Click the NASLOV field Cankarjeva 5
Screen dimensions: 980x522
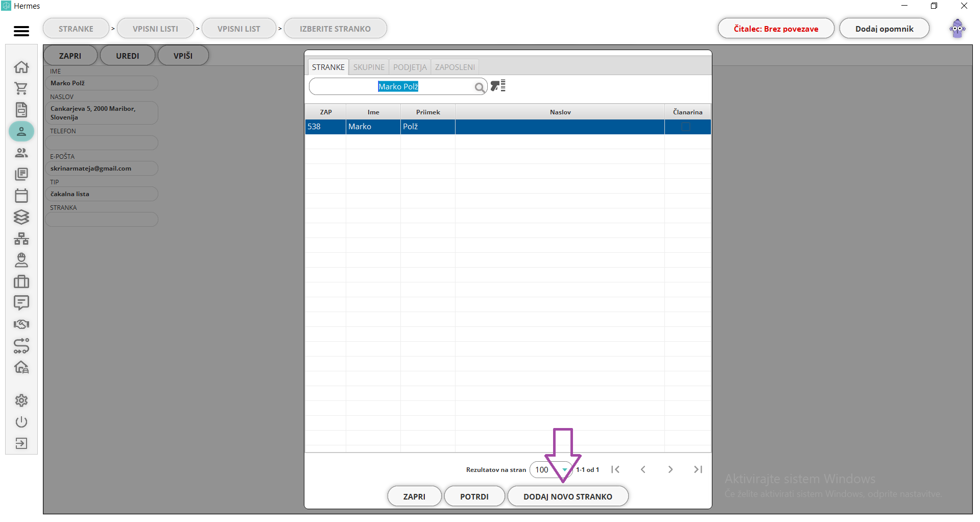pos(102,113)
